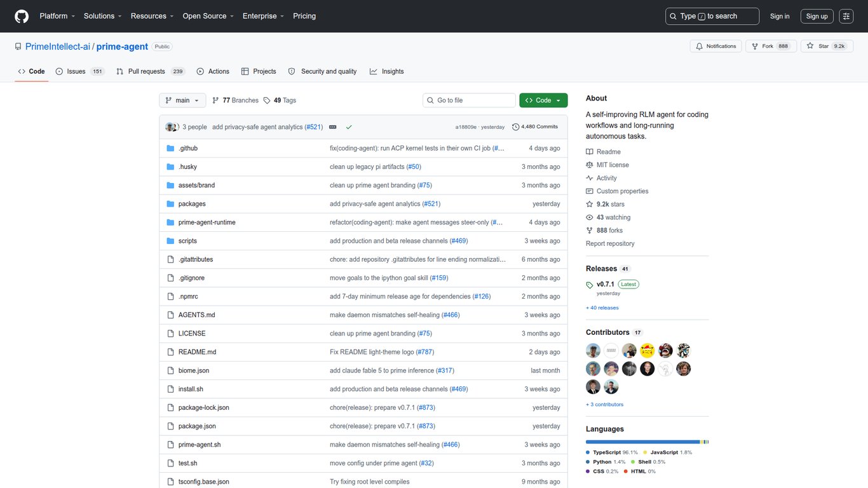Click the Sign up button

coord(817,17)
